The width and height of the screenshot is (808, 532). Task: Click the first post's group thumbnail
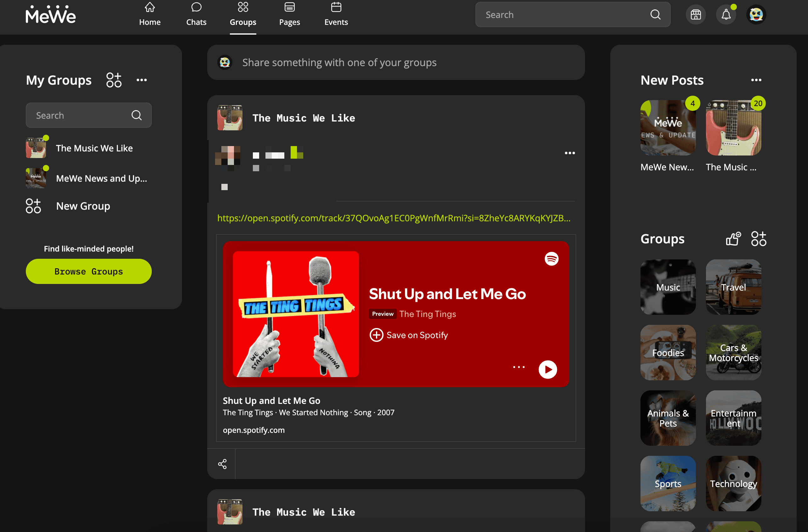(230, 118)
